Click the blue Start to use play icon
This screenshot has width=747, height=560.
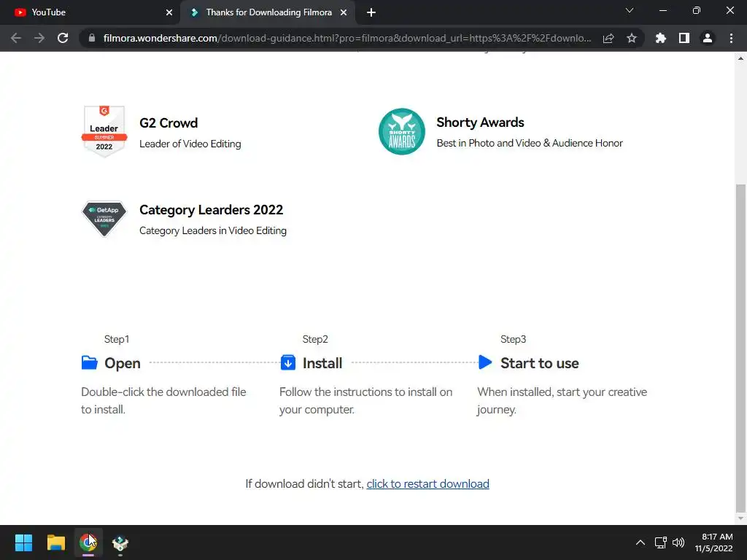(x=485, y=362)
